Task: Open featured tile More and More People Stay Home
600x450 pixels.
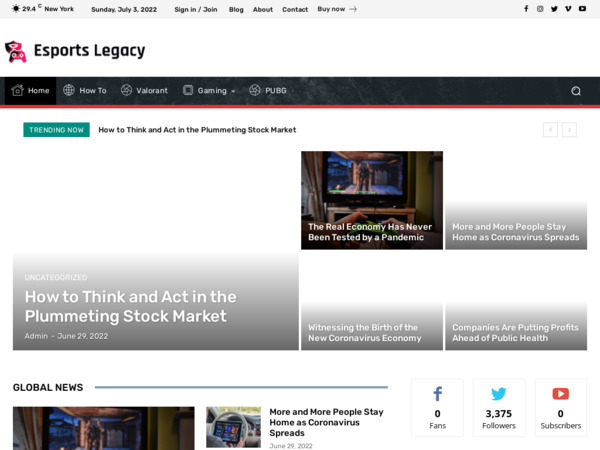Action: (515, 232)
